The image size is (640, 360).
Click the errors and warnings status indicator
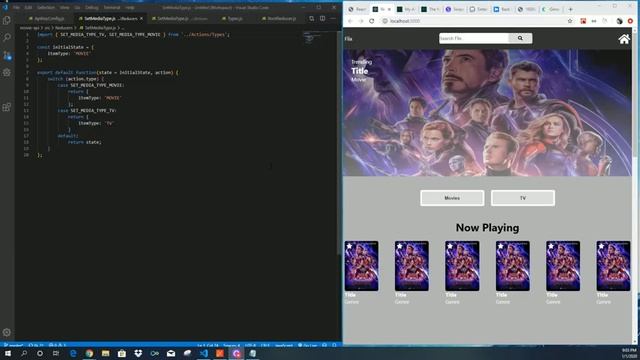click(x=57, y=345)
